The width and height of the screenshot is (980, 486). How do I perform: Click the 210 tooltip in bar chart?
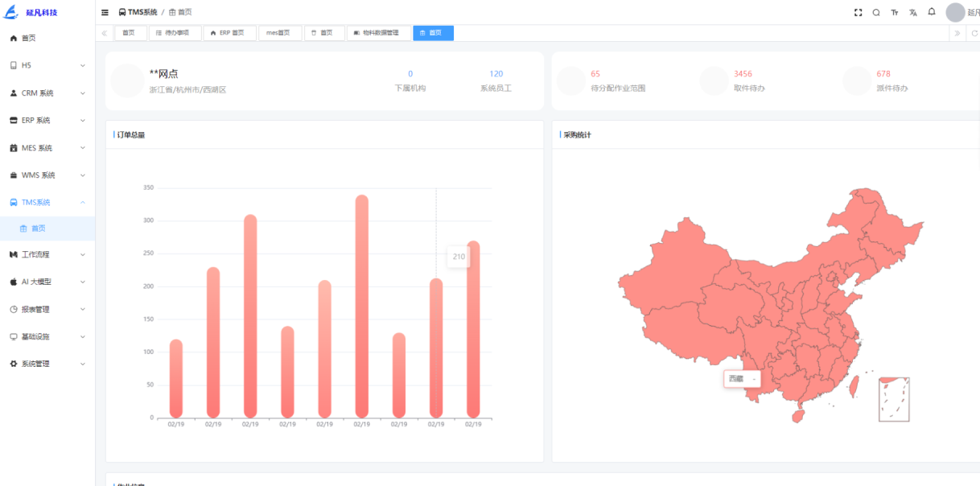click(459, 257)
